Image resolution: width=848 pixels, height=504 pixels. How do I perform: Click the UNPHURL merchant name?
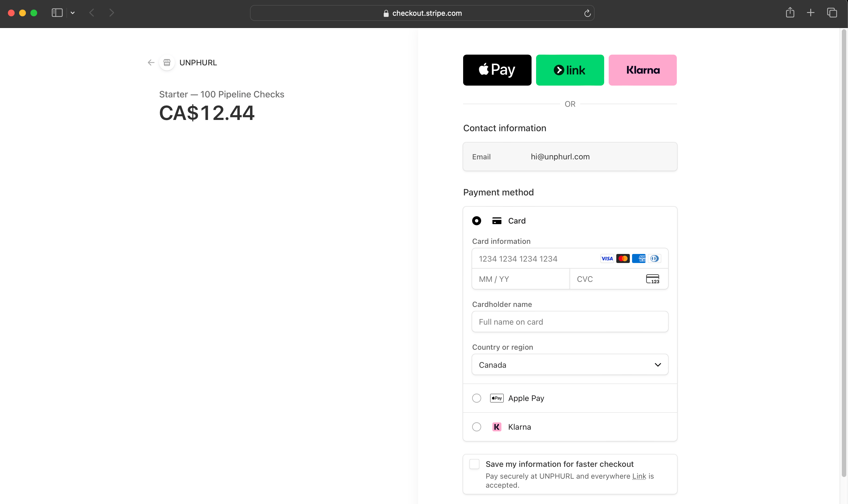pyautogui.click(x=198, y=63)
